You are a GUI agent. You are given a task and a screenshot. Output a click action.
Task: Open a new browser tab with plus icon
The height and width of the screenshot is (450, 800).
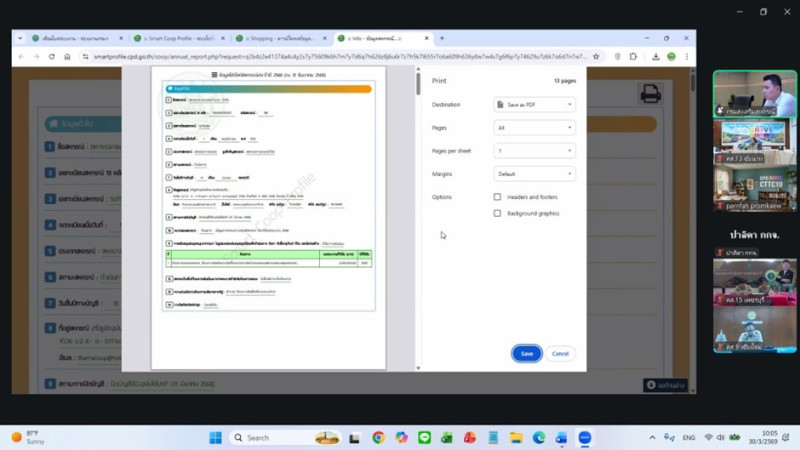point(442,38)
